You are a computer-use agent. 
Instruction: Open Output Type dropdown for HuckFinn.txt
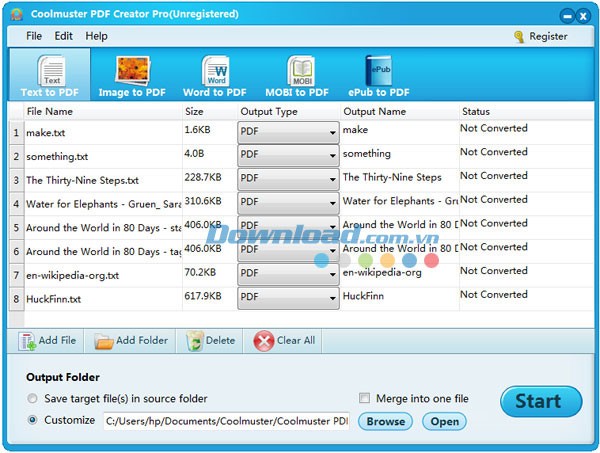click(x=288, y=298)
